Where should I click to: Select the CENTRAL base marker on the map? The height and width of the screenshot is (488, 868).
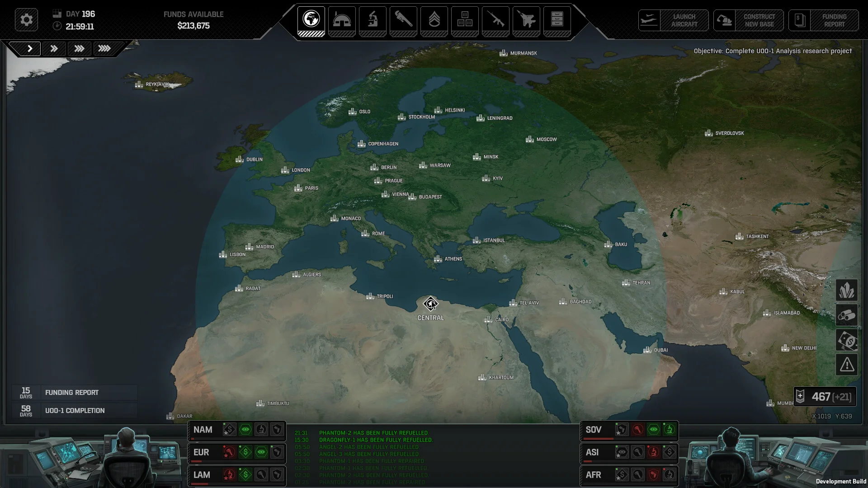click(x=430, y=305)
